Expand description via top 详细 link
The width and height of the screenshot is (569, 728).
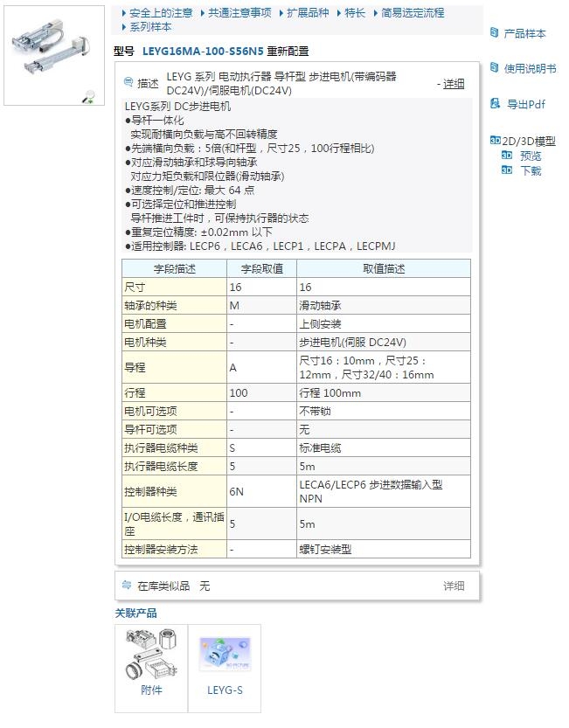click(454, 84)
